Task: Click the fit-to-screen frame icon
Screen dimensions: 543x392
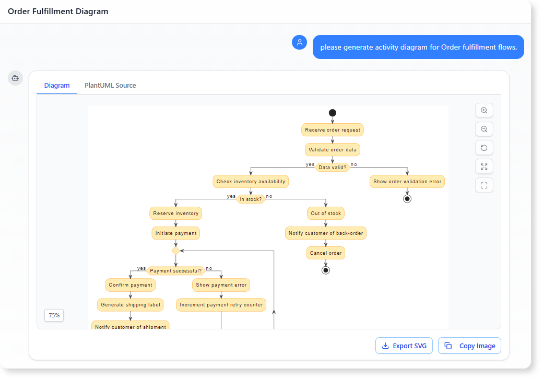Action: pos(484,185)
